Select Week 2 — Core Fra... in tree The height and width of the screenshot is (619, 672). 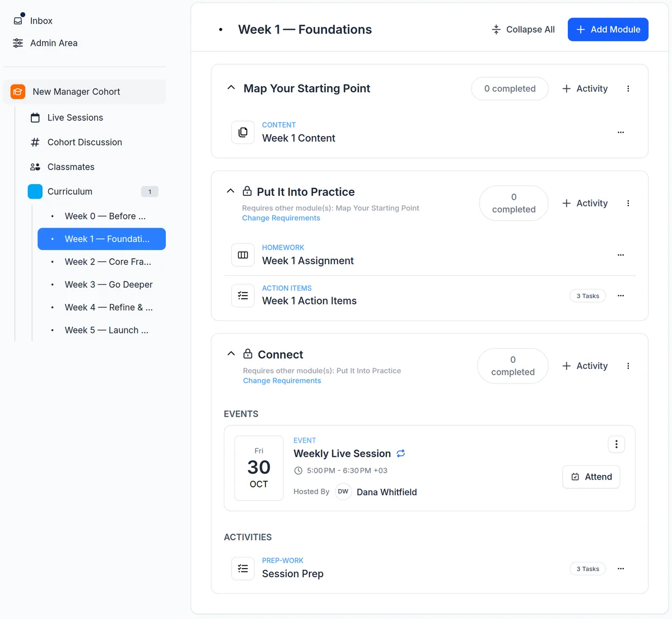102,262
